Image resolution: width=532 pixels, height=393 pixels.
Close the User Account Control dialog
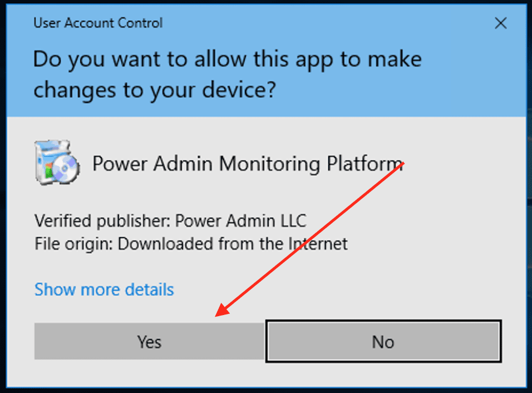tap(501, 23)
